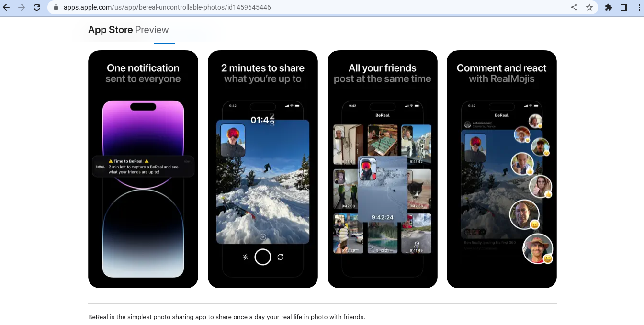
Task: Click the 'BeReal is the simplest' description text
Action: (x=226, y=317)
